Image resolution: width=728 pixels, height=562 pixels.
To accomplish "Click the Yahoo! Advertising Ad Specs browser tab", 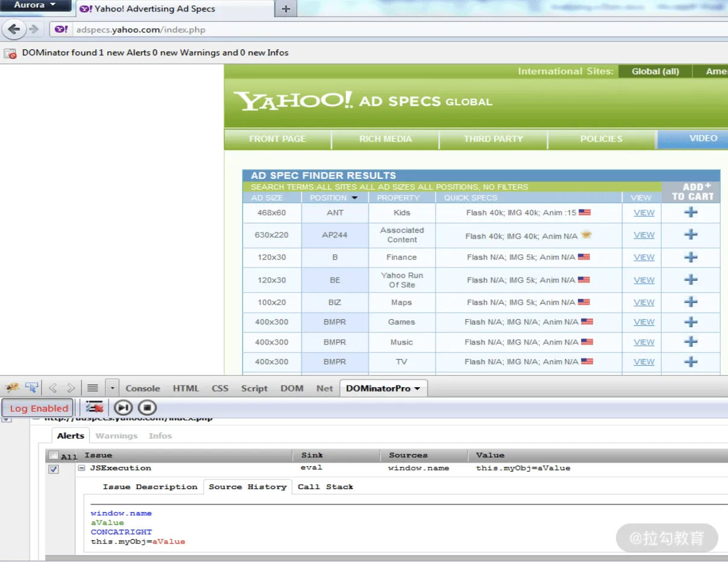I will pyautogui.click(x=174, y=9).
